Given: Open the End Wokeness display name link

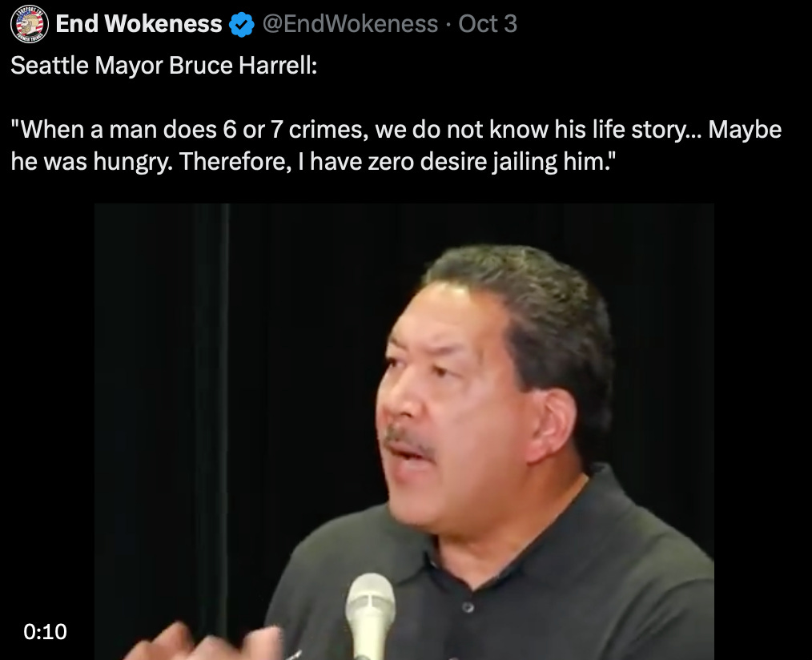Looking at the screenshot, I should click(139, 24).
